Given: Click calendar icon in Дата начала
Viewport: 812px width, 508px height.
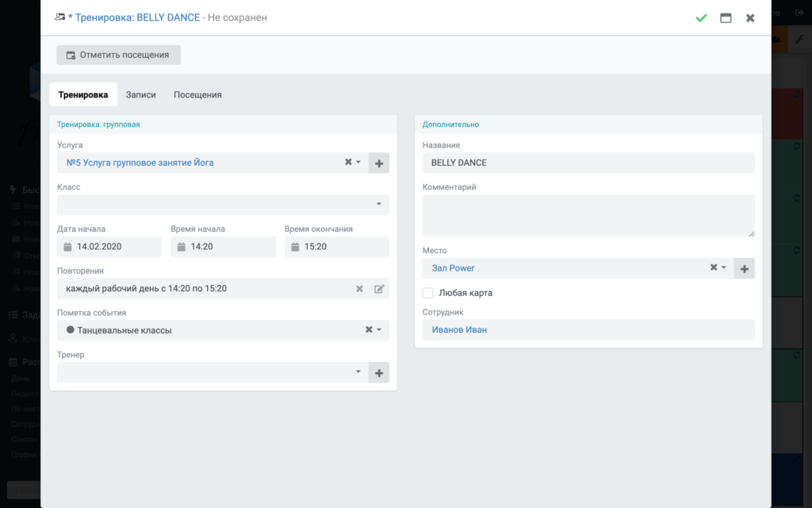Looking at the screenshot, I should 68,247.
